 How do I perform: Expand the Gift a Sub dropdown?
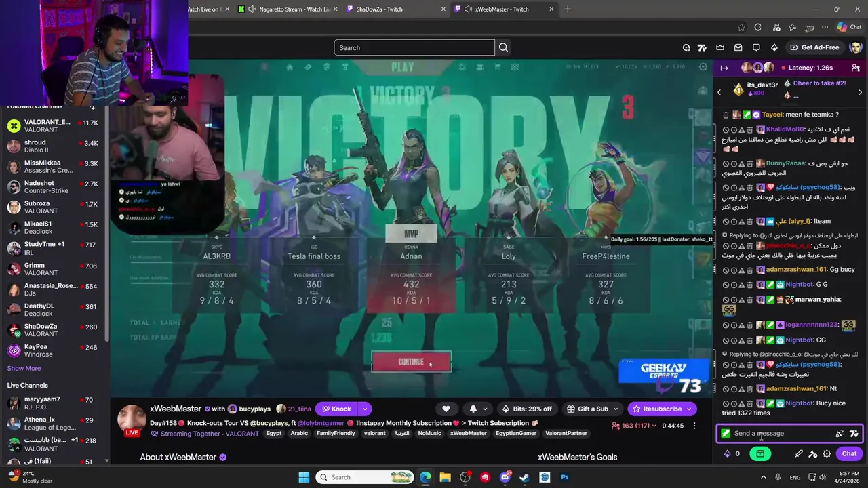(x=616, y=409)
